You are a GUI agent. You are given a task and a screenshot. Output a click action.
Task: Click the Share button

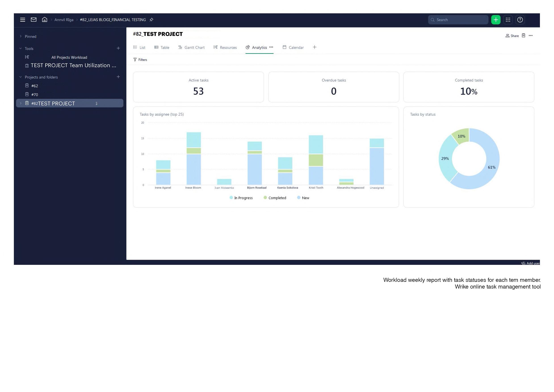pos(512,36)
